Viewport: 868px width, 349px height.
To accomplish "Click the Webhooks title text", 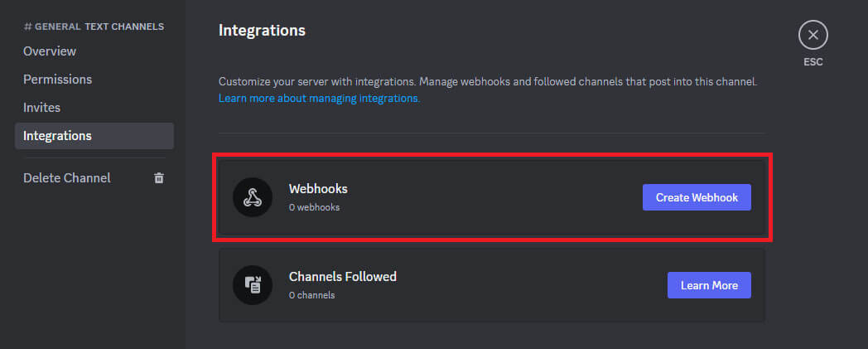I will (318, 189).
